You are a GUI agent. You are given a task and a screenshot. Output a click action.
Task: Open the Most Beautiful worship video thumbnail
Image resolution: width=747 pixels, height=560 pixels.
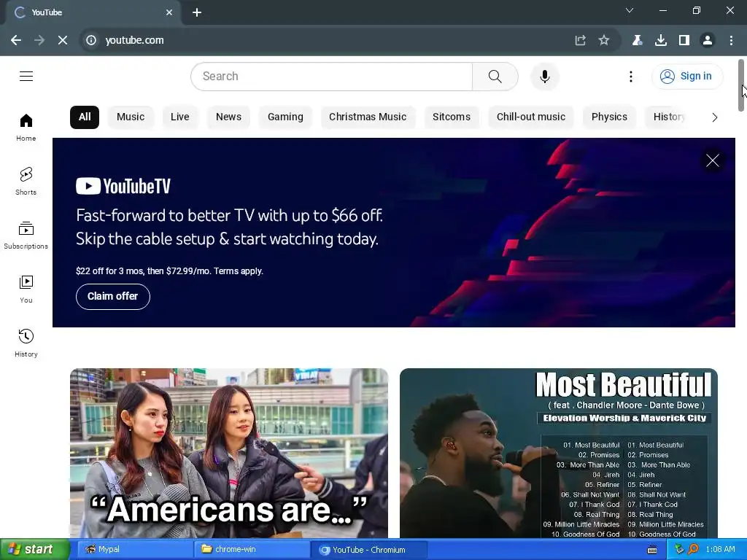(x=559, y=454)
